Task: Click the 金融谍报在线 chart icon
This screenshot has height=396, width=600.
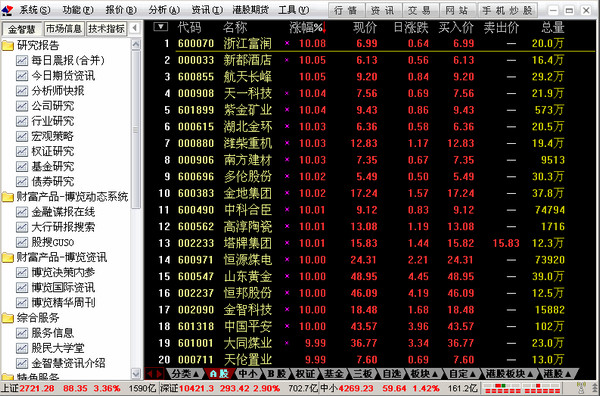Action: (22, 212)
